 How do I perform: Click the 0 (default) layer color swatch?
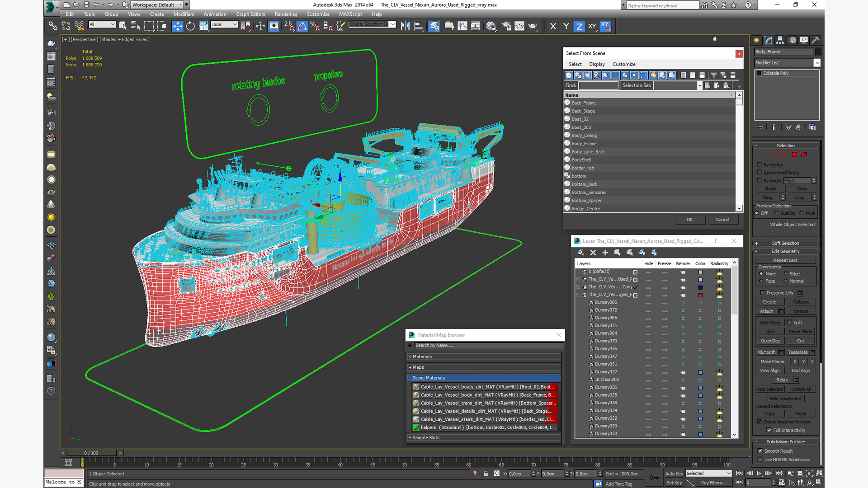[x=700, y=272]
